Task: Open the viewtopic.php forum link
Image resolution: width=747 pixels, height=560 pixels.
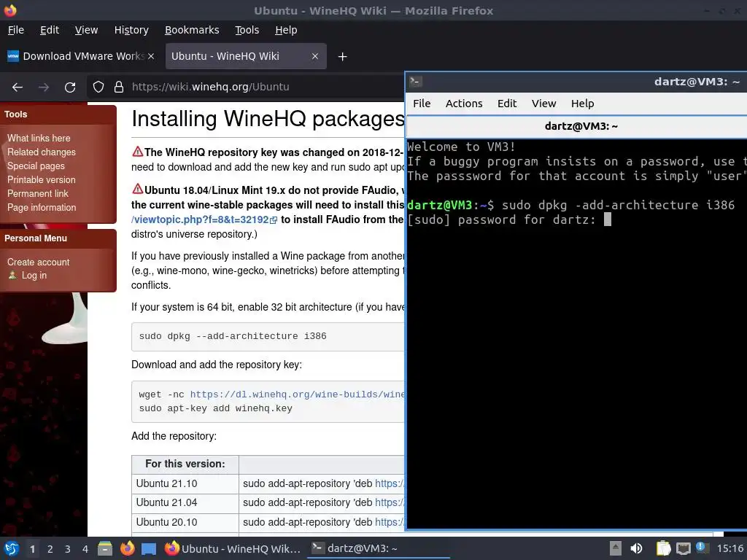Action: click(x=200, y=219)
